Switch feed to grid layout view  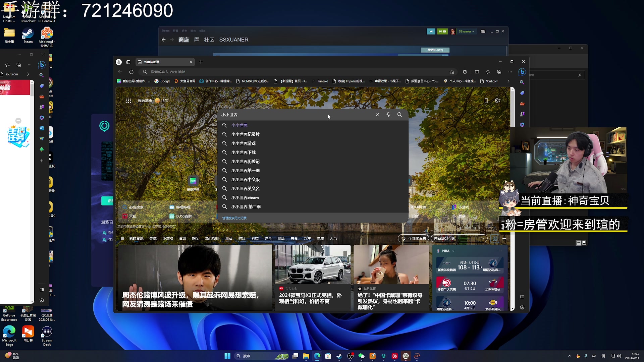point(494,238)
